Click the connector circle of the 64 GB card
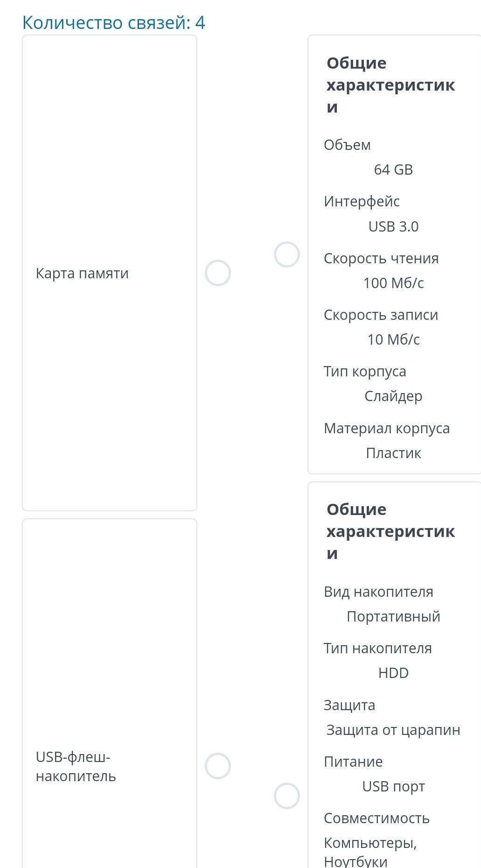481x868 pixels. pyautogui.click(x=286, y=254)
